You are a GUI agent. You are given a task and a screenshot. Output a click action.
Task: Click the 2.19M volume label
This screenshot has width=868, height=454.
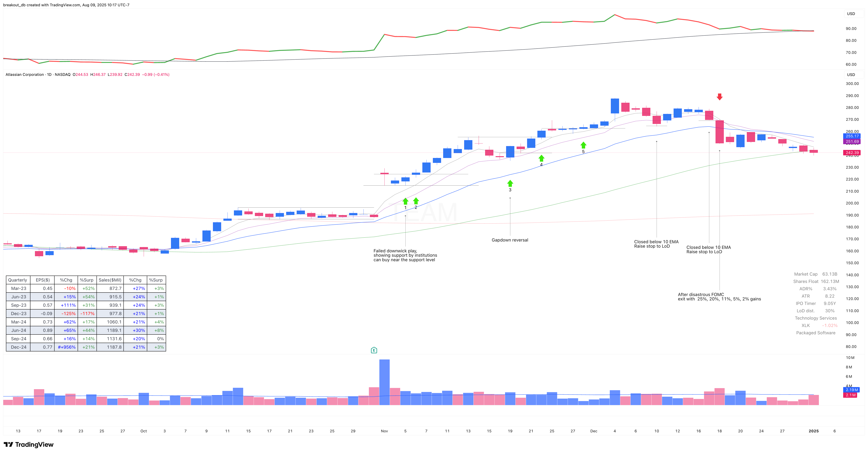coord(851,390)
